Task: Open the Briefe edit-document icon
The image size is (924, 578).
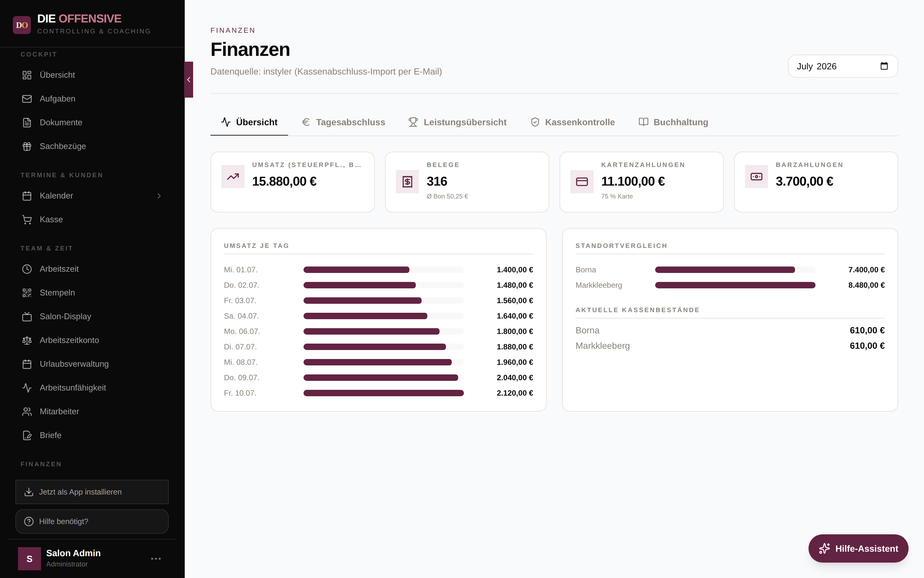Action: click(27, 435)
